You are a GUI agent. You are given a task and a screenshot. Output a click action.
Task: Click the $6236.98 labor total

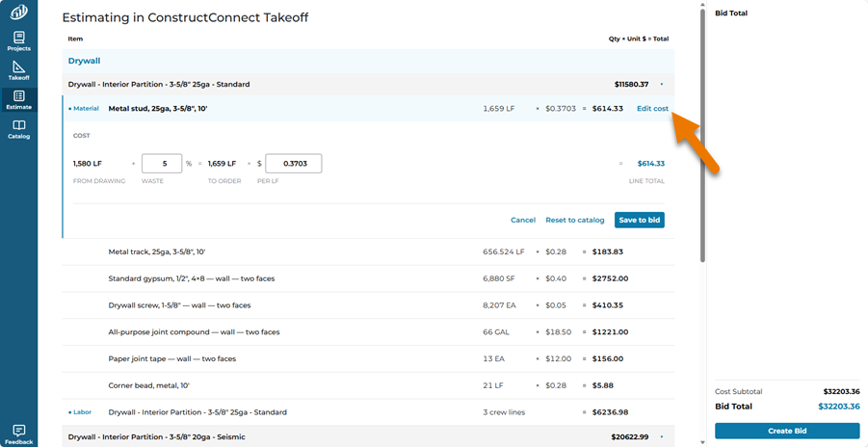coord(611,412)
